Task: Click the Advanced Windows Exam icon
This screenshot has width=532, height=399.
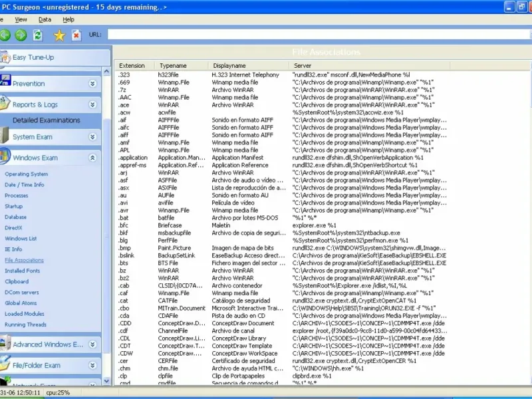Action: click(x=5, y=343)
